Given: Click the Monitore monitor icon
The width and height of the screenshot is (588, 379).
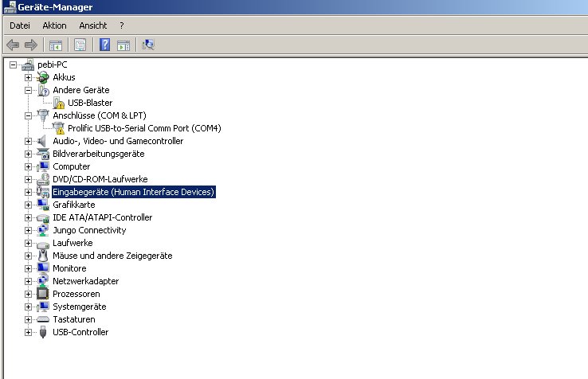Looking at the screenshot, I should point(43,268).
